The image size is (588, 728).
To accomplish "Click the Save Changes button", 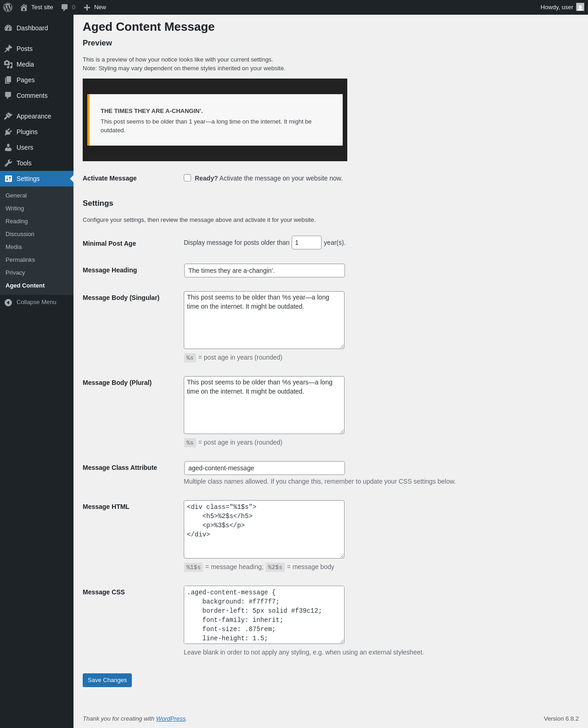I will click(107, 680).
